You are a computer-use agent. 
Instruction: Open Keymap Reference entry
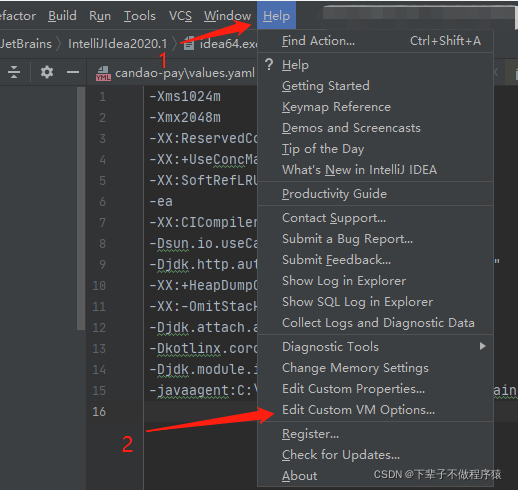tap(375, 107)
